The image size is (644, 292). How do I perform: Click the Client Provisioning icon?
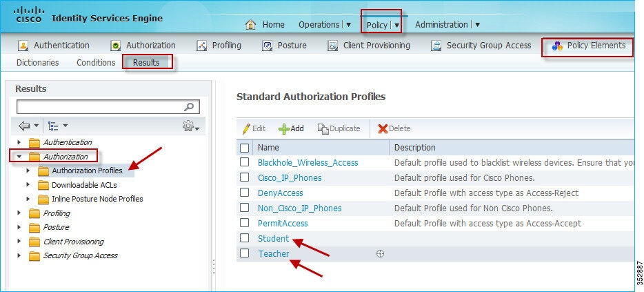tap(332, 46)
